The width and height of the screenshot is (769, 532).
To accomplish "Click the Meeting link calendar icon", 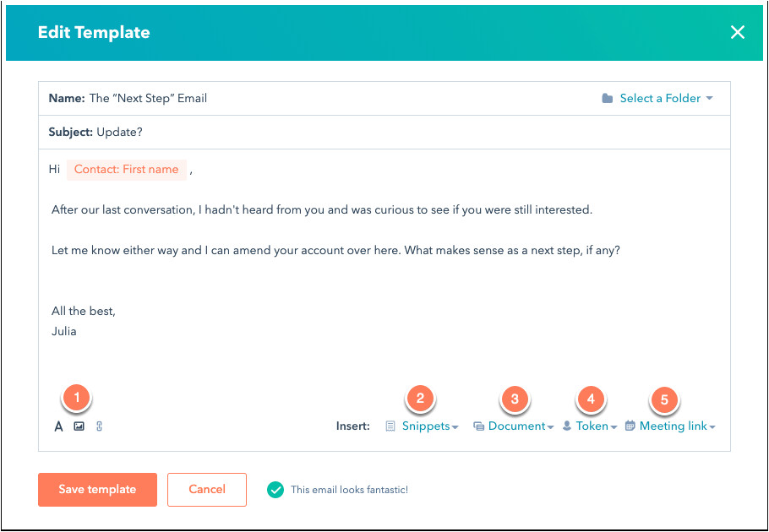I will (x=630, y=426).
